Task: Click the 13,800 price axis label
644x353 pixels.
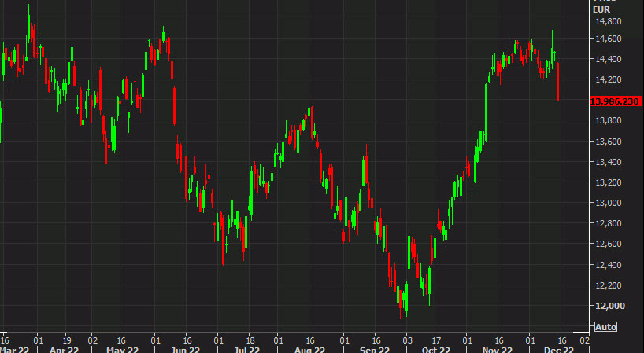Action: pyautogui.click(x=609, y=120)
